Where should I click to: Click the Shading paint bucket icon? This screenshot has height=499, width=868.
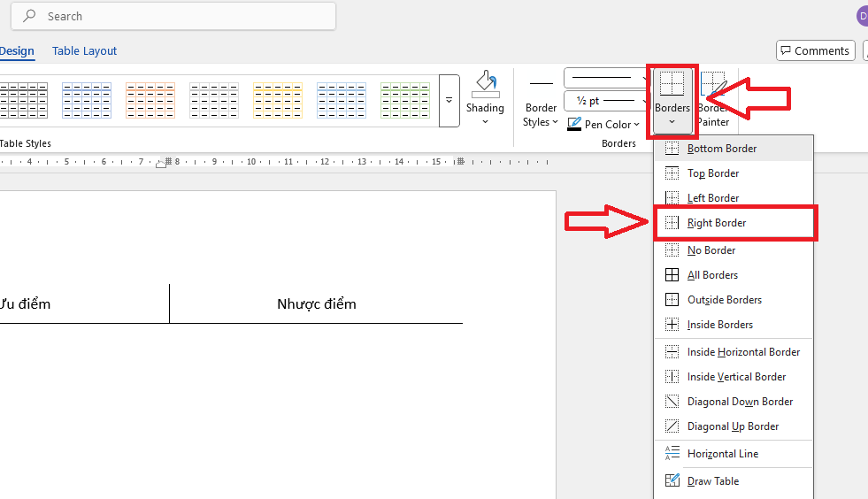pyautogui.click(x=485, y=85)
